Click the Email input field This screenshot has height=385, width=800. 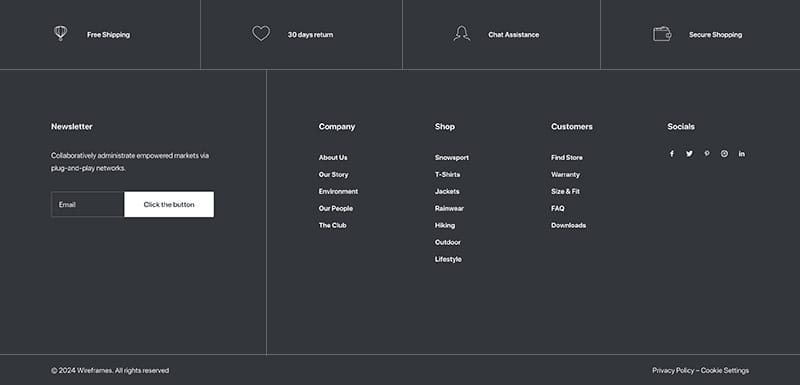click(x=87, y=204)
